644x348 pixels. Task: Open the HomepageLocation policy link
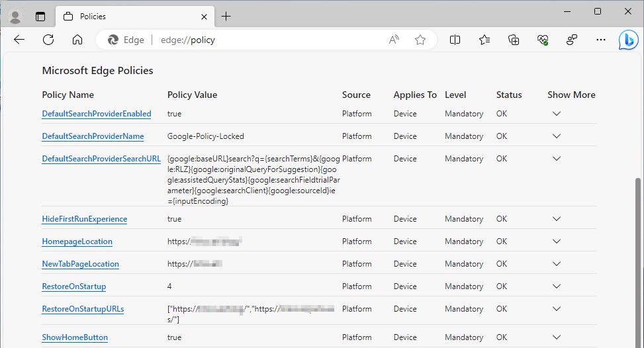tap(77, 241)
